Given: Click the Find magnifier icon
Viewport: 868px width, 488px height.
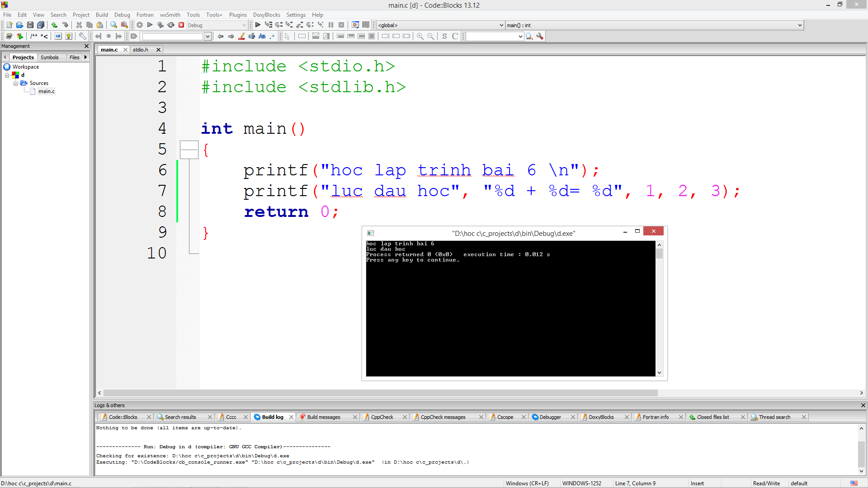Looking at the screenshot, I should [113, 25].
